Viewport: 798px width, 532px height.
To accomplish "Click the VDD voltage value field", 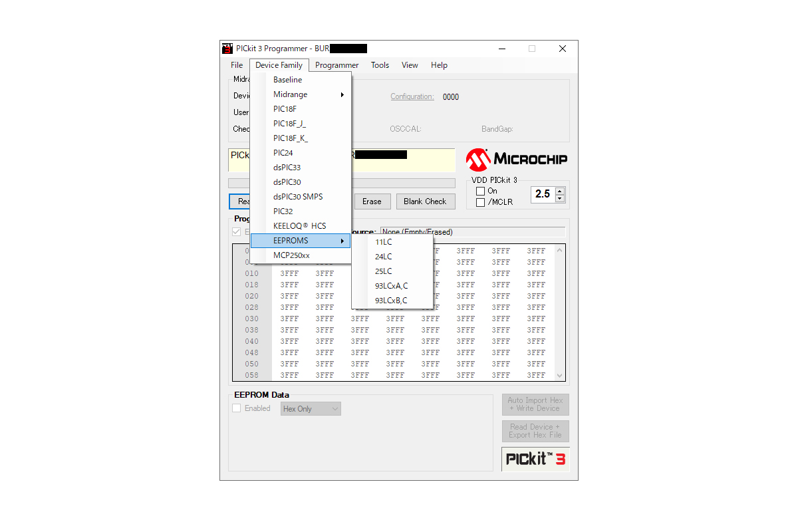I will click(543, 194).
